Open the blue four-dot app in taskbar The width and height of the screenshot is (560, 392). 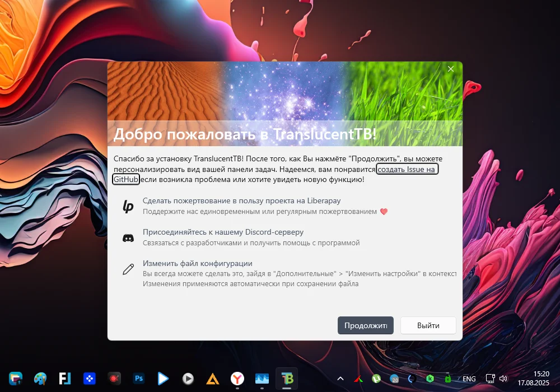[89, 379]
